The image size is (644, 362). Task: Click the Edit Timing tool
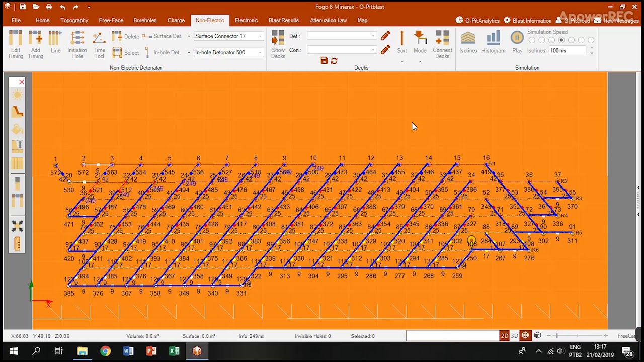16,45
